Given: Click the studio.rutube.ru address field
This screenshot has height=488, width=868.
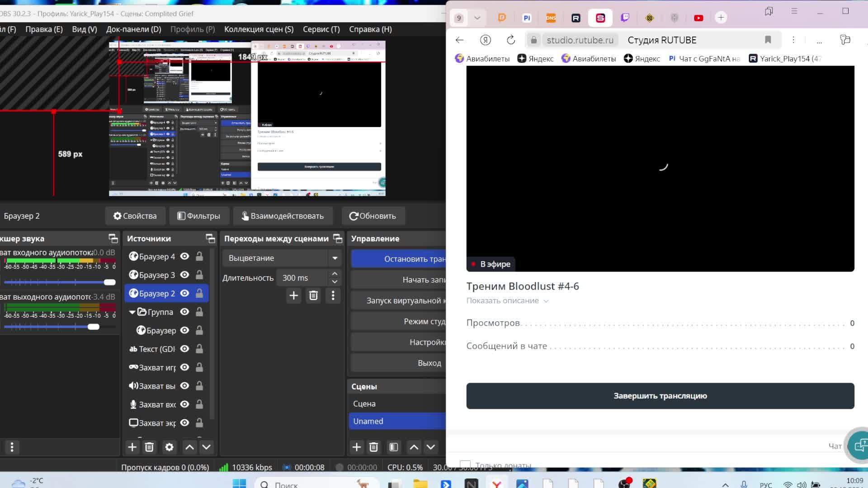Looking at the screenshot, I should coord(580,40).
